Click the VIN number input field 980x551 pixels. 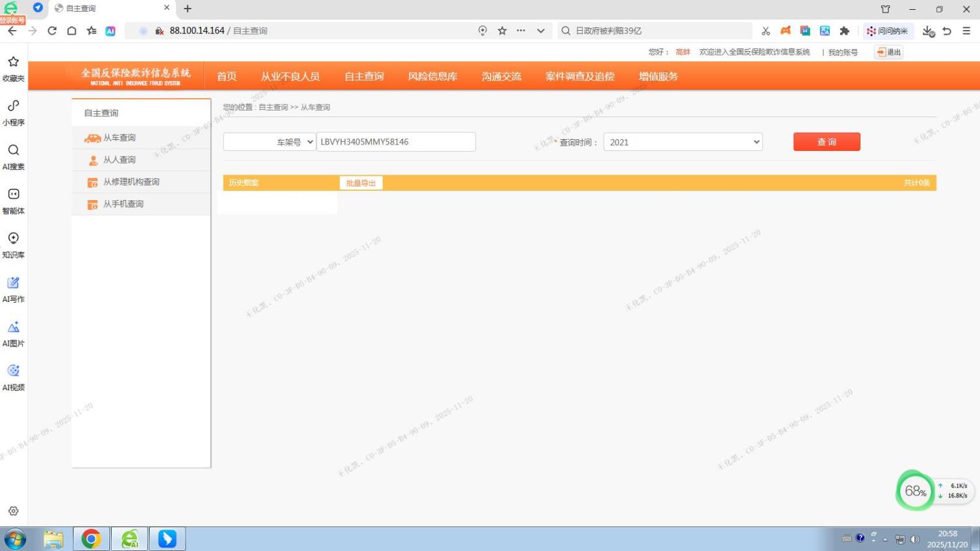396,142
